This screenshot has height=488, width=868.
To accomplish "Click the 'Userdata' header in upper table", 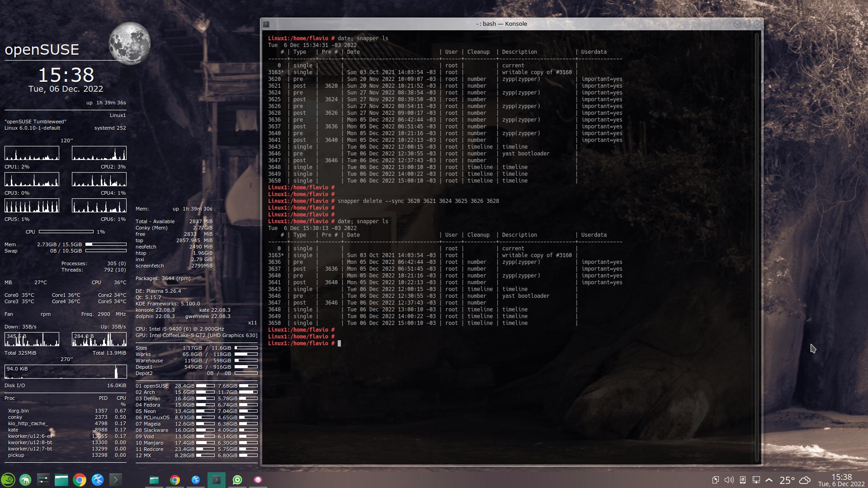I will (594, 52).
